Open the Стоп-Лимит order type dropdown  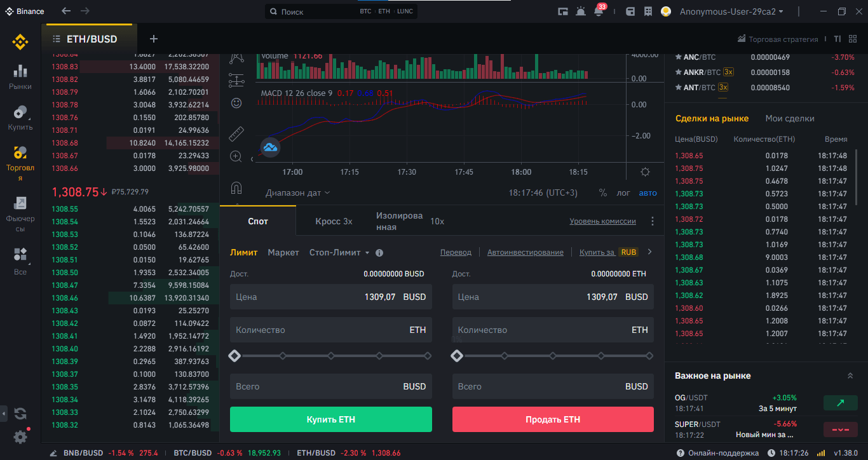(339, 252)
